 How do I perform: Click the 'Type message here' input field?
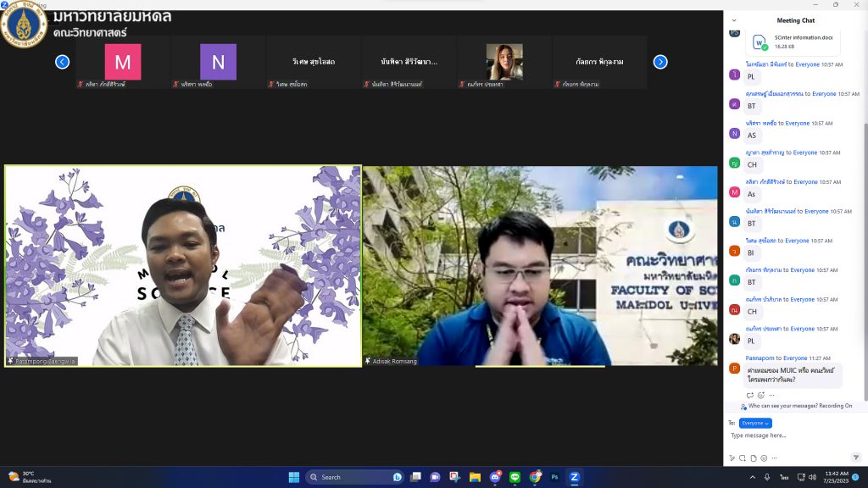[x=788, y=435]
